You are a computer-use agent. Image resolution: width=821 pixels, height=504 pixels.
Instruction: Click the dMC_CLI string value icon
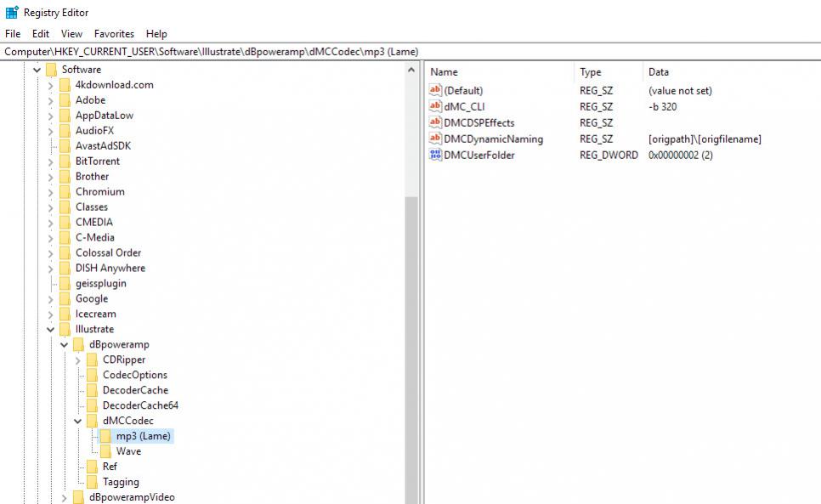coord(436,107)
